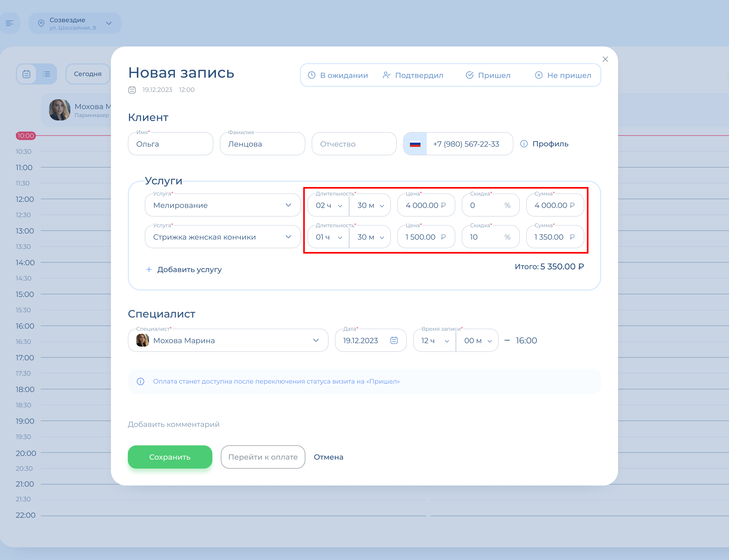
Task: Edit the price field 4 000.00
Action: [426, 205]
